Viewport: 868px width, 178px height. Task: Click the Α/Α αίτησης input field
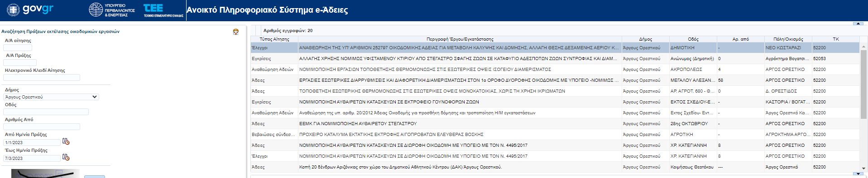pyautogui.click(x=18, y=47)
